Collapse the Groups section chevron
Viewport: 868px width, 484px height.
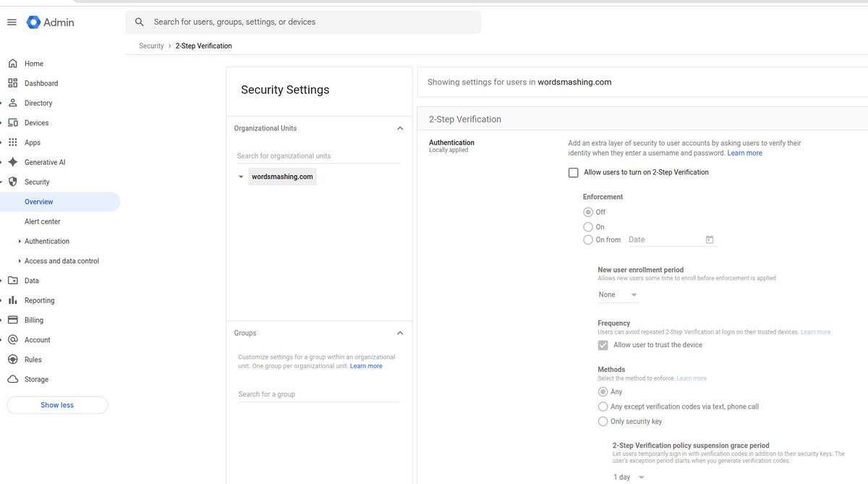[400, 333]
